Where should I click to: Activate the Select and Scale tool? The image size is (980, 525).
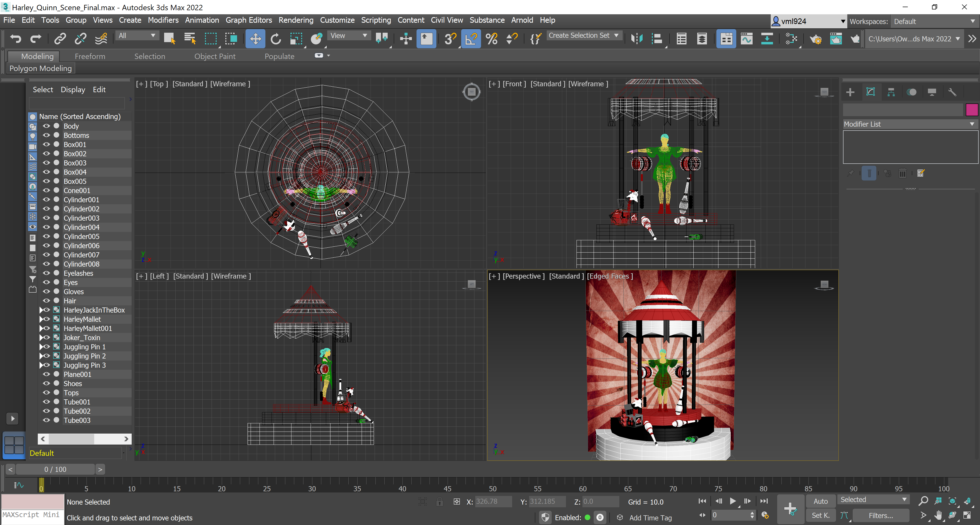(296, 39)
